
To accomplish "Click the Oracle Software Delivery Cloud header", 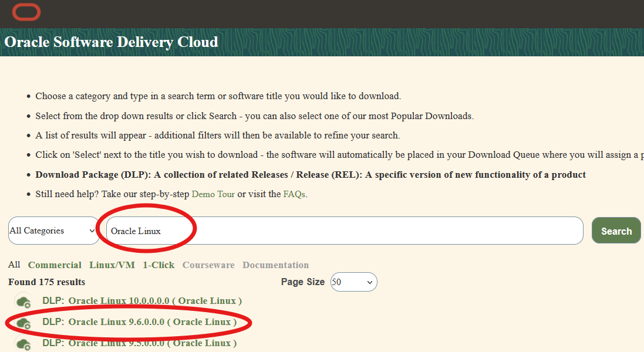I will coord(111,42).
